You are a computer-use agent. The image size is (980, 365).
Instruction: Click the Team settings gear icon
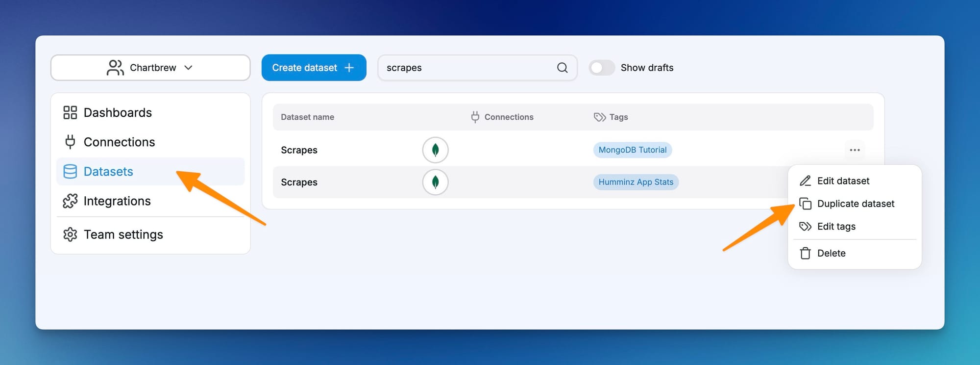(x=70, y=235)
